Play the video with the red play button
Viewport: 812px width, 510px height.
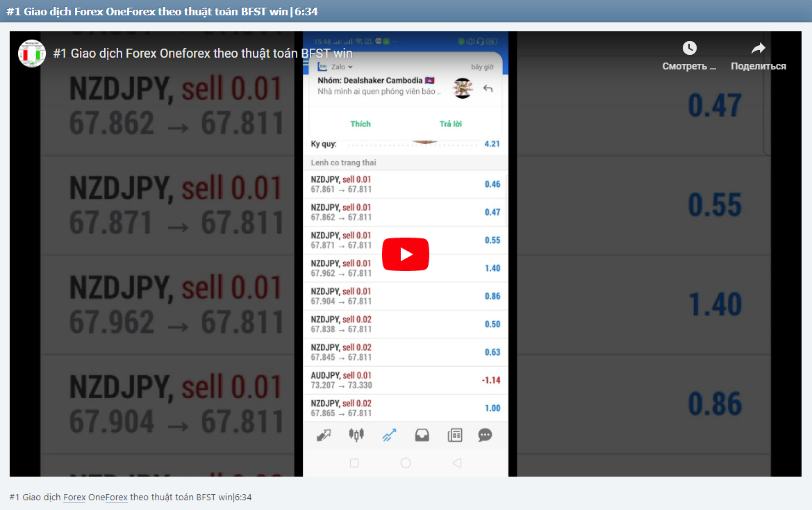[x=406, y=254]
